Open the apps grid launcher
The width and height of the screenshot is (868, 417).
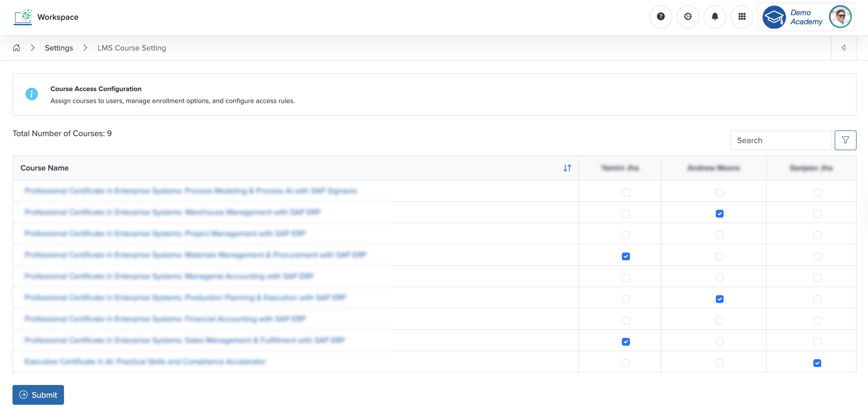[742, 17]
